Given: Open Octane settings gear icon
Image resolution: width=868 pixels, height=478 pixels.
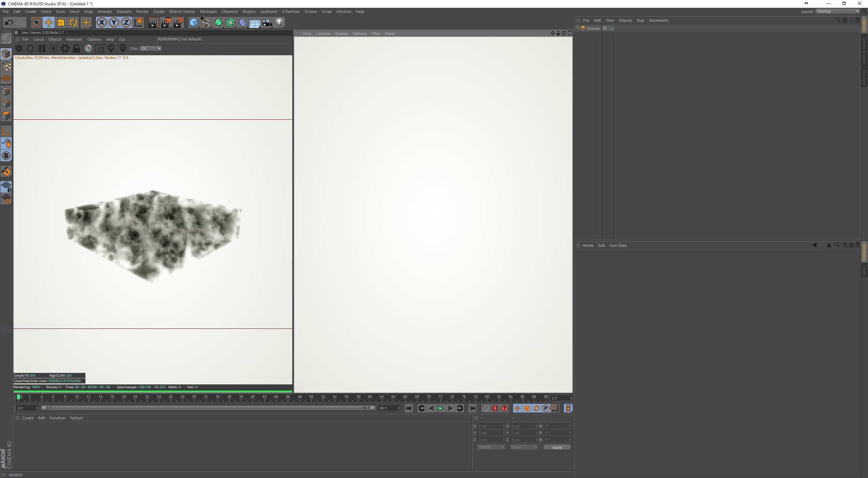Looking at the screenshot, I should tap(65, 48).
